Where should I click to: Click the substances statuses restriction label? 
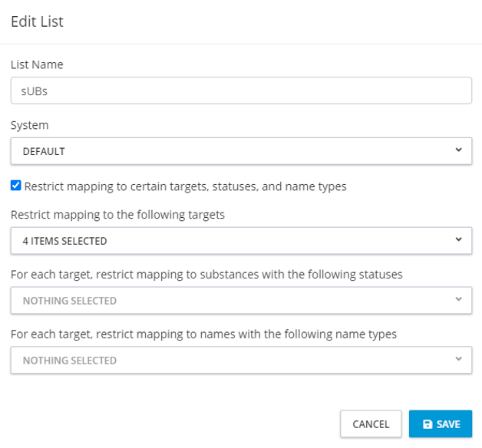[206, 274]
